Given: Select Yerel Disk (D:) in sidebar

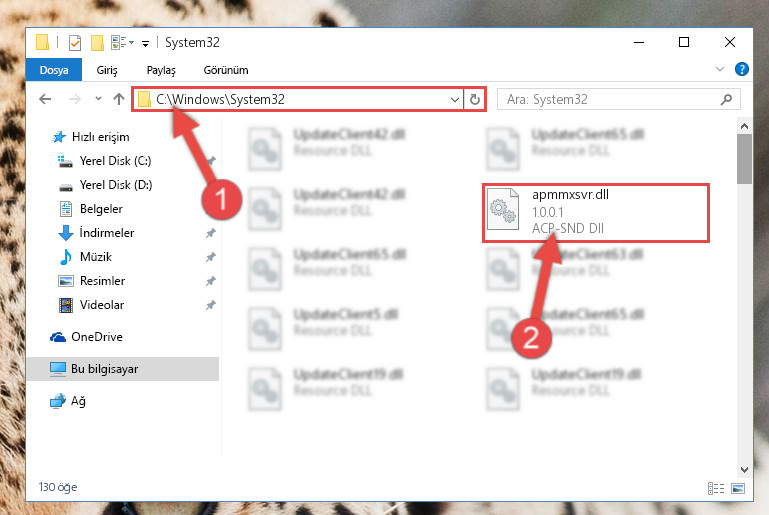Looking at the screenshot, I should tap(116, 185).
